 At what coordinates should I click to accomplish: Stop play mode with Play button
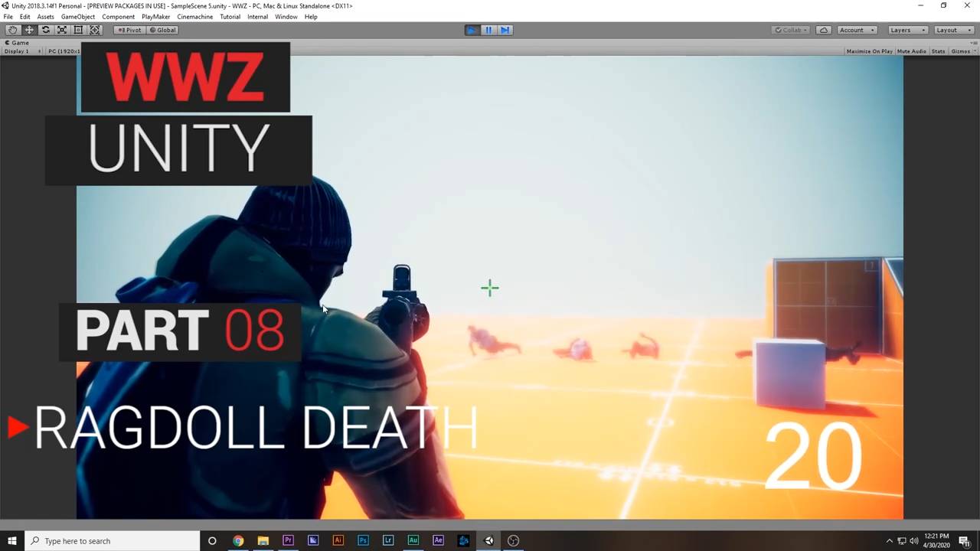tap(472, 30)
